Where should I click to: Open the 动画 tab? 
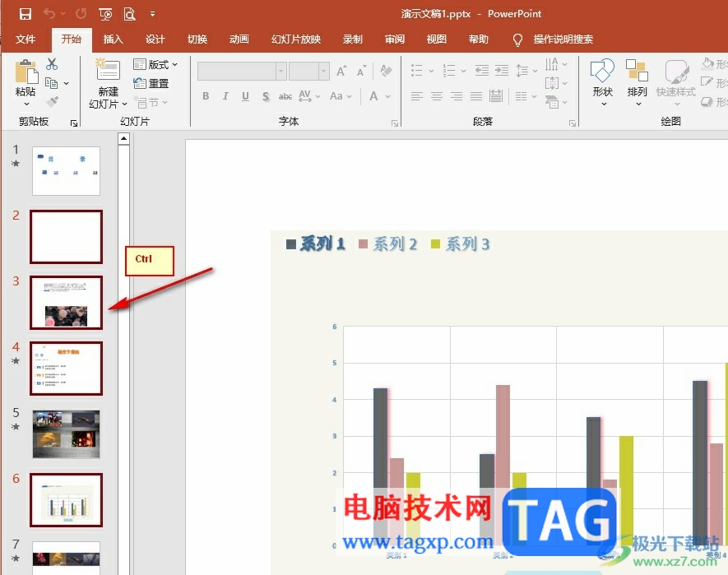[239, 39]
